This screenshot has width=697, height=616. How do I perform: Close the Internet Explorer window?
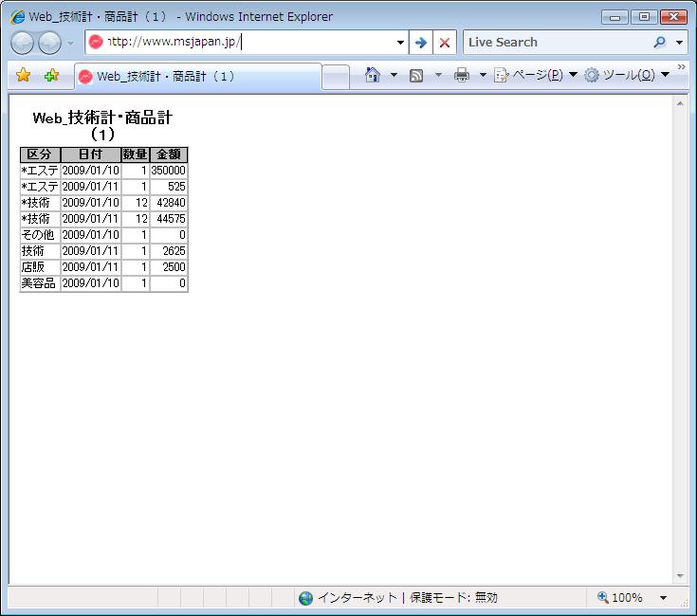[x=674, y=17]
